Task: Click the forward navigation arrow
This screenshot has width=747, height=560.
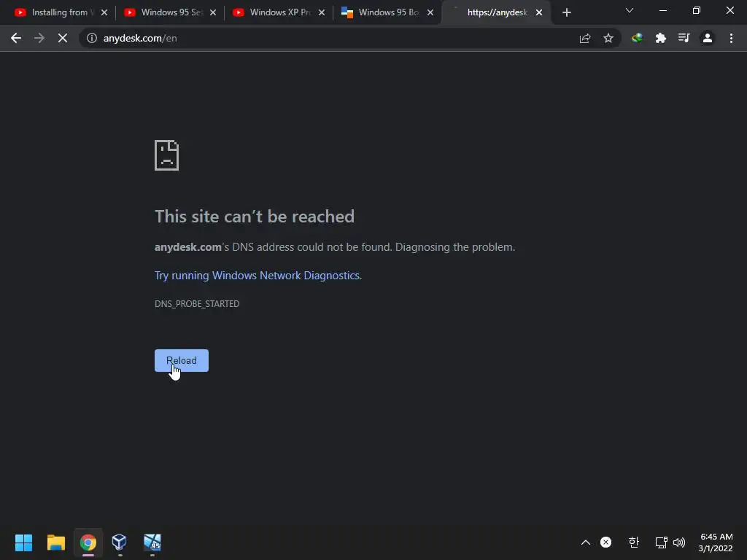Action: pyautogui.click(x=39, y=38)
